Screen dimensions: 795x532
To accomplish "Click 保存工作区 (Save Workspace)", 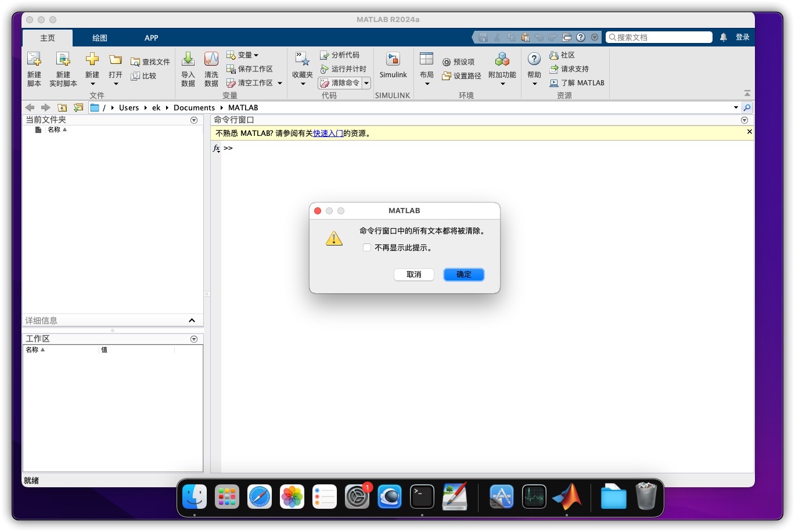I will (x=250, y=69).
